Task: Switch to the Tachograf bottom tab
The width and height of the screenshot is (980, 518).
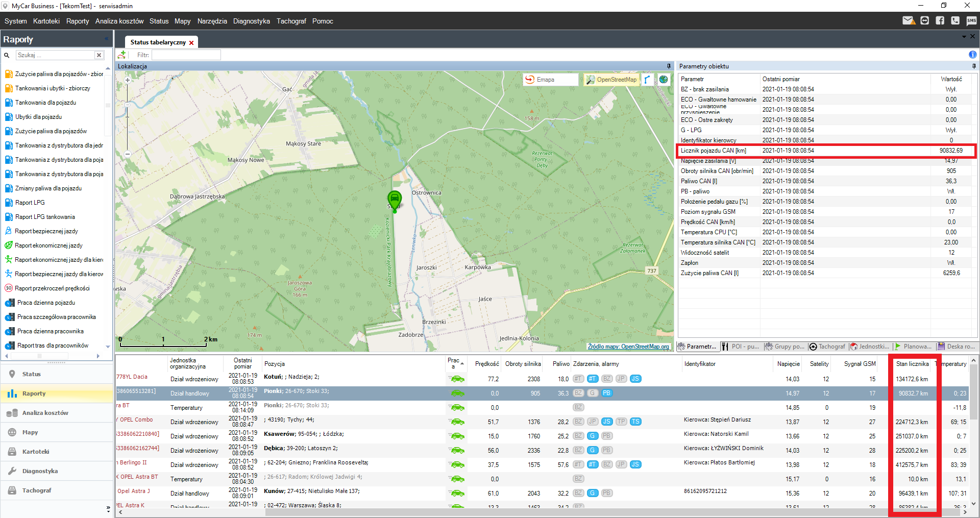Action: coord(827,347)
